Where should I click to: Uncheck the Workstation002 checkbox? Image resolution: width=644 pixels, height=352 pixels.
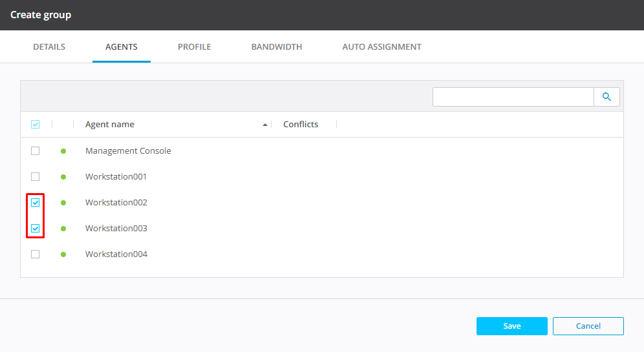(36, 203)
